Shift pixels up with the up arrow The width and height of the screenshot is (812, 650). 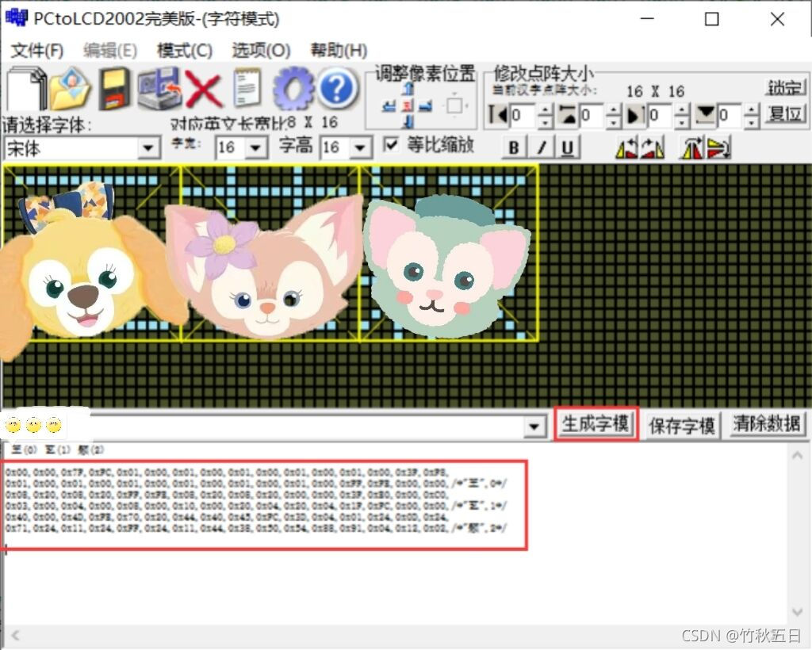(408, 90)
